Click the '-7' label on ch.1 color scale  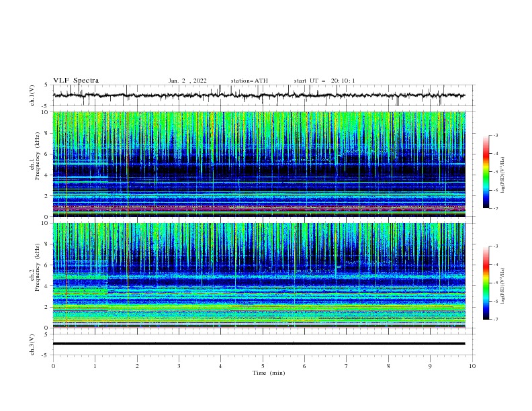pos(496,208)
